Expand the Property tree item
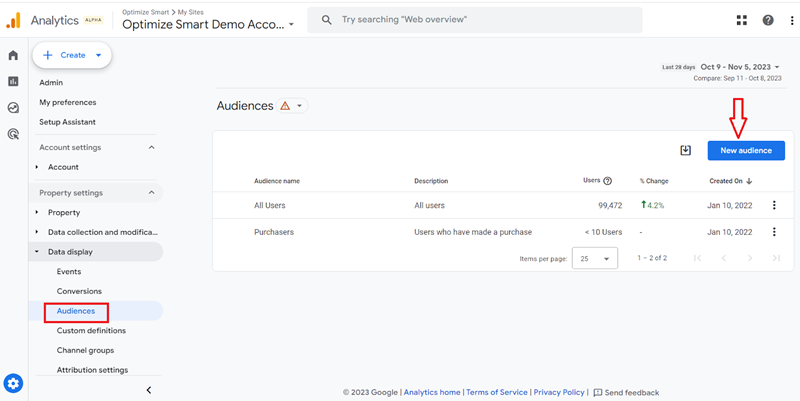The width and height of the screenshot is (800, 401). [x=37, y=212]
